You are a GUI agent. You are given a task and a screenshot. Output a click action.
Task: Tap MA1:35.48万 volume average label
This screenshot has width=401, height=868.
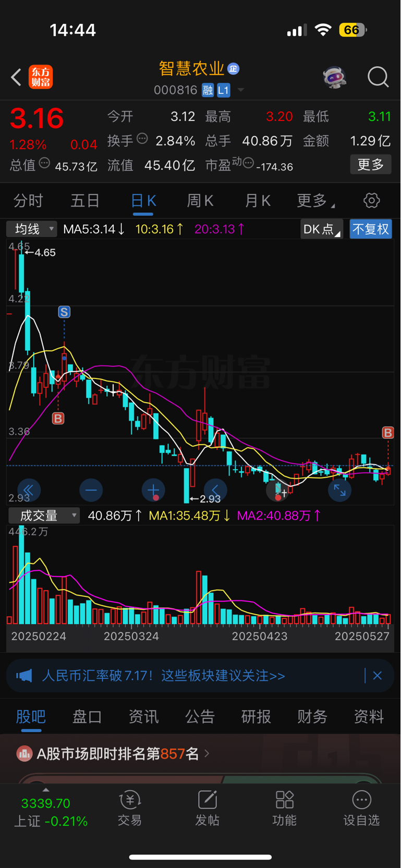[x=190, y=516]
